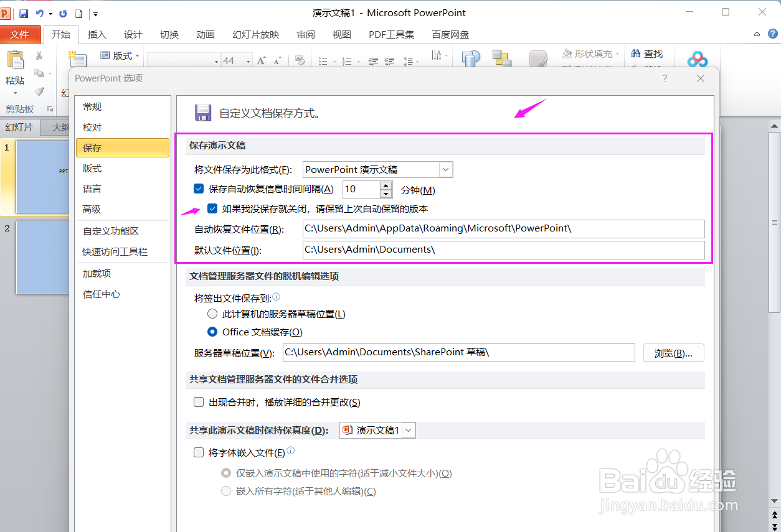Toggle 如果我没保存就关闭 keep last version checkbox
This screenshot has width=781, height=532.
[213, 209]
